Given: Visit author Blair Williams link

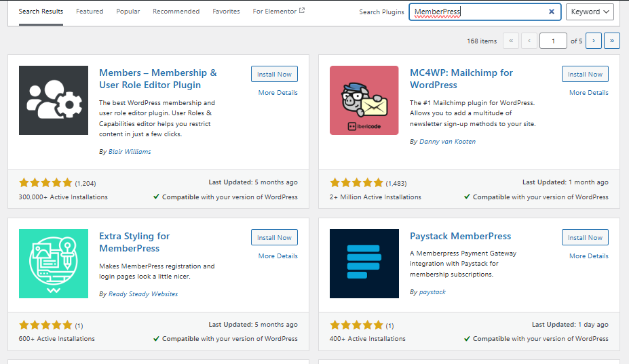Looking at the screenshot, I should [130, 152].
